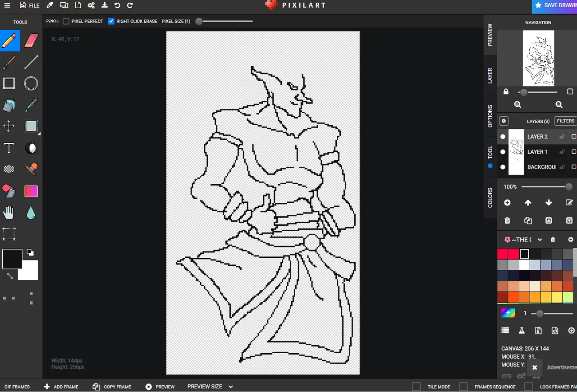The height and width of the screenshot is (392, 577).
Task: Select the Line tool
Action: point(31,62)
